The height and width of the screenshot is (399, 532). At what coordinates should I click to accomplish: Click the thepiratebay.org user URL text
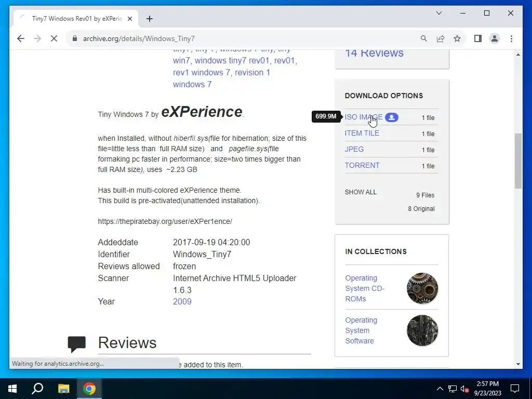pyautogui.click(x=165, y=221)
